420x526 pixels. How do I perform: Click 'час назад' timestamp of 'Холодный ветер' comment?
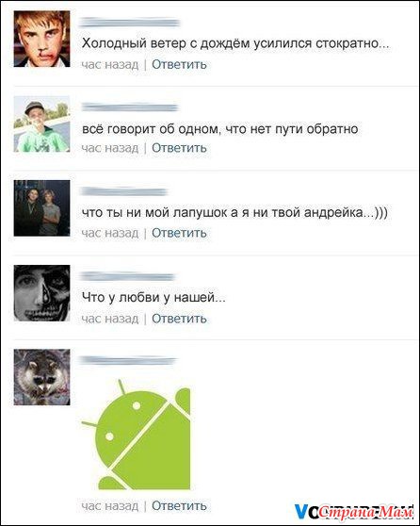pos(110,64)
